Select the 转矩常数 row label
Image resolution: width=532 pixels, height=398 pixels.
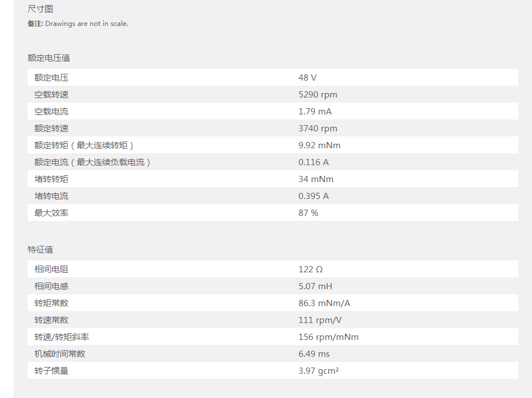[51, 303]
